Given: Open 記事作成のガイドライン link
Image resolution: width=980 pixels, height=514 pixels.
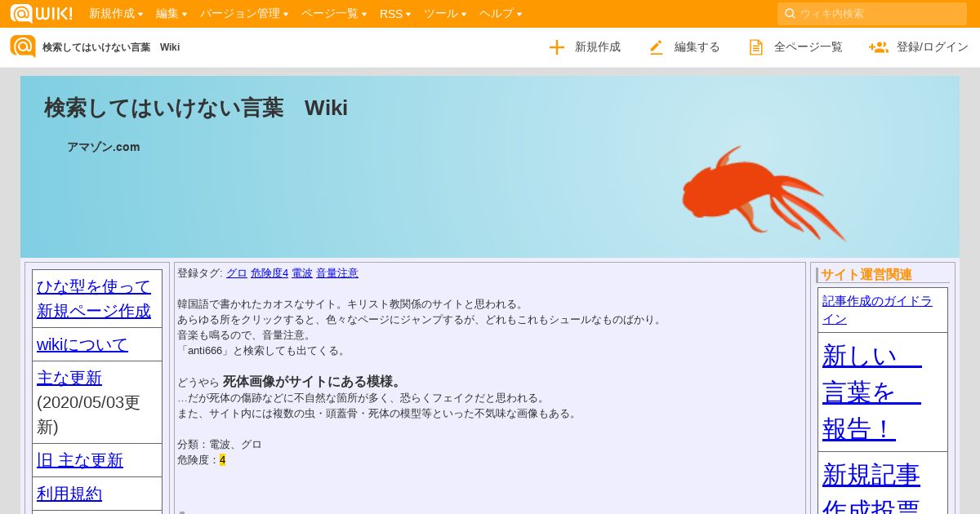Looking at the screenshot, I should pos(877,310).
